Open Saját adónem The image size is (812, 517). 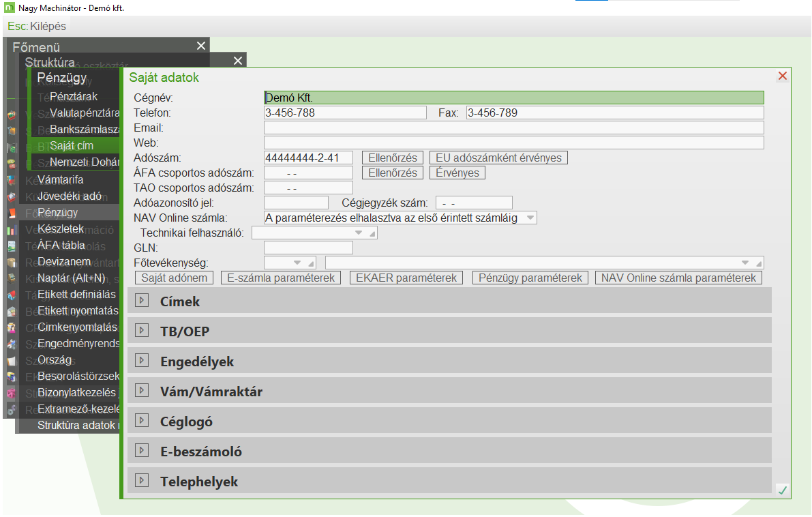(x=174, y=278)
